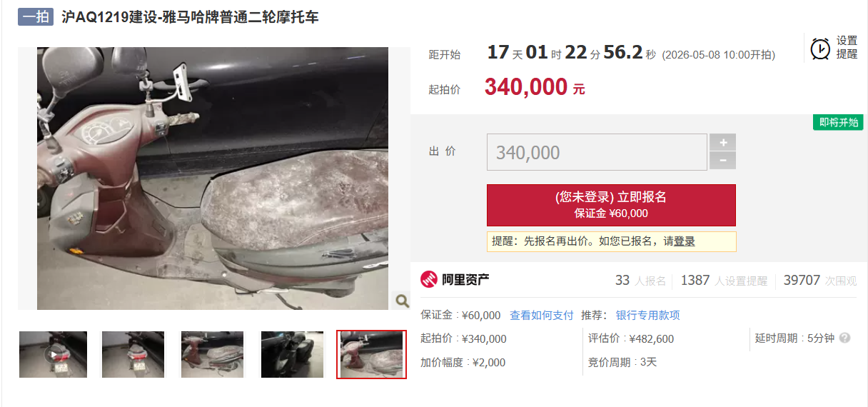868x407 pixels.
Task: Click the 即将开始 green status badge
Action: pos(839,122)
